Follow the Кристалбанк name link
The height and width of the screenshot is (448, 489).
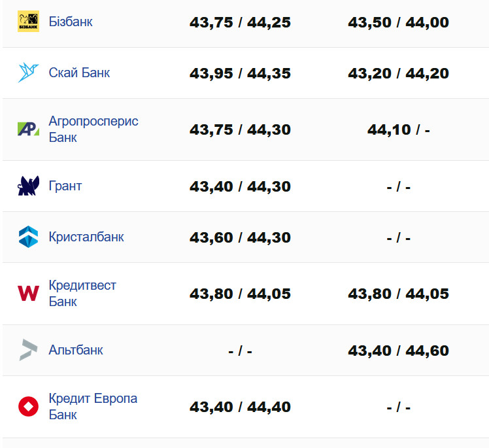click(x=86, y=237)
